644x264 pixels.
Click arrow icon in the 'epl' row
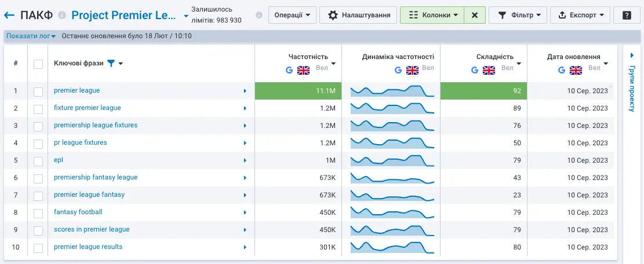tap(245, 160)
